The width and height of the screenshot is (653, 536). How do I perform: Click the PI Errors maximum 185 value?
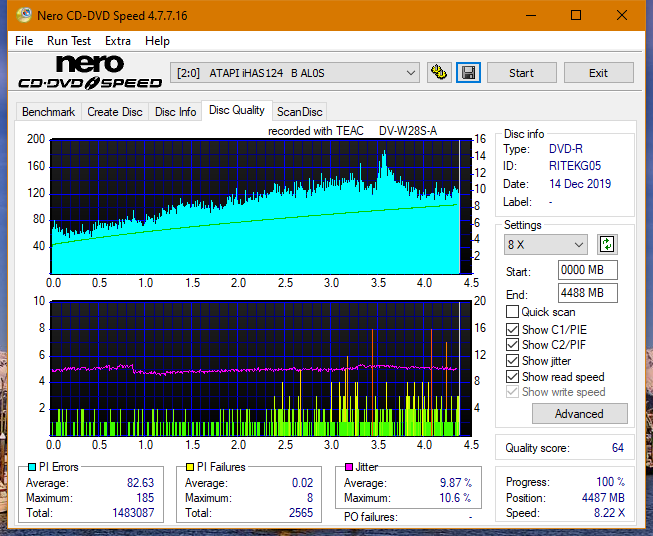pos(145,498)
